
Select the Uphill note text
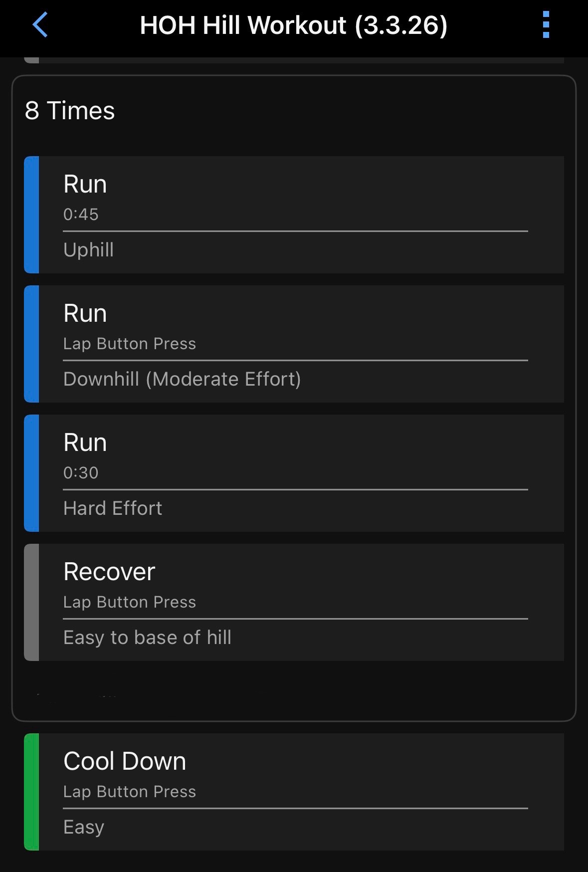pos(89,250)
